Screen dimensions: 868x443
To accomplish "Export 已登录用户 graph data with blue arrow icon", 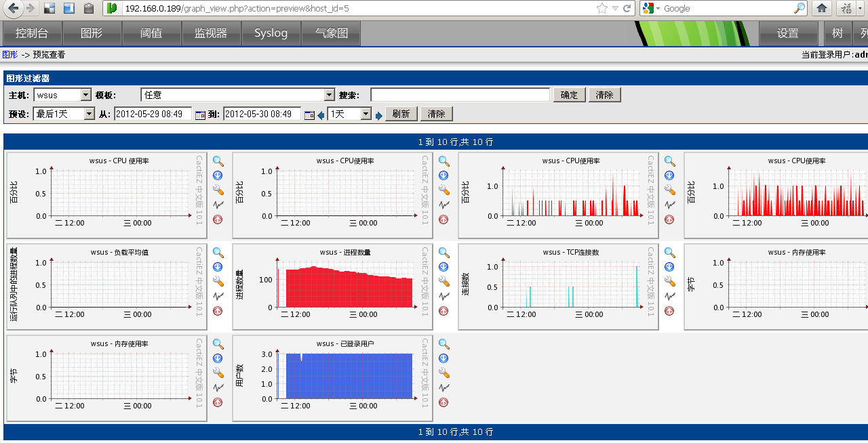I will tap(443, 358).
